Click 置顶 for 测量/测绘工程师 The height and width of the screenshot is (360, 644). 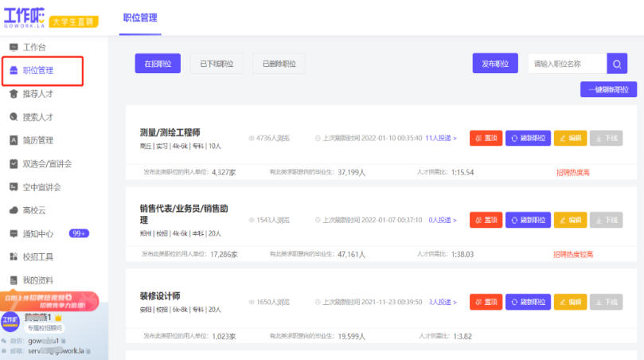tap(486, 138)
